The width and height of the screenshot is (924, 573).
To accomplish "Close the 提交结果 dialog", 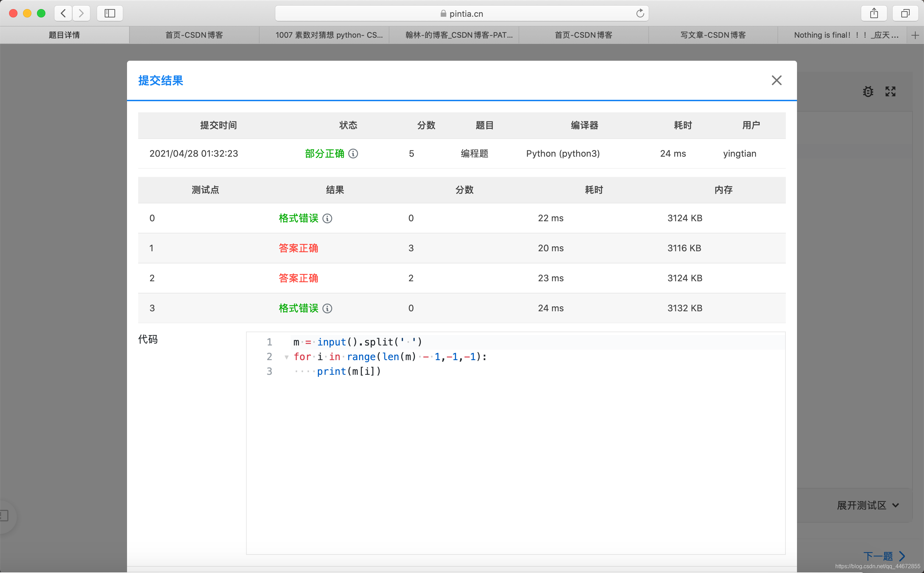I will tap(776, 80).
